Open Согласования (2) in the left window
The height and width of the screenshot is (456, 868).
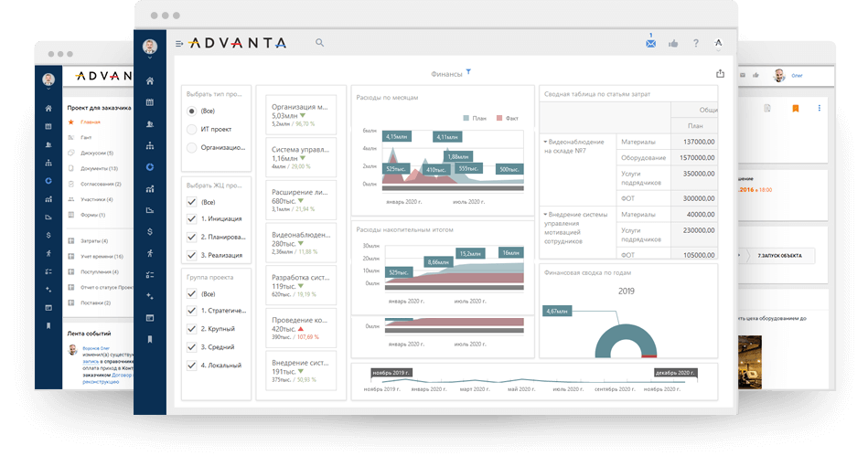[101, 184]
